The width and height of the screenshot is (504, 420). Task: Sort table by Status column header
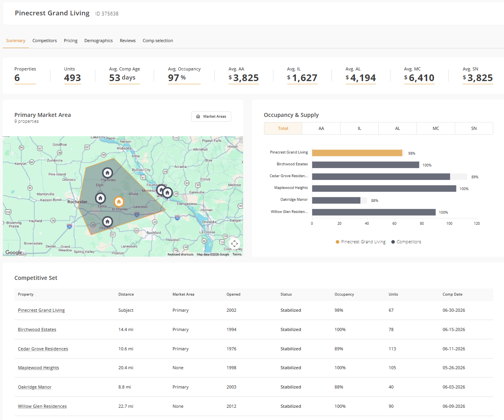pyautogui.click(x=286, y=294)
